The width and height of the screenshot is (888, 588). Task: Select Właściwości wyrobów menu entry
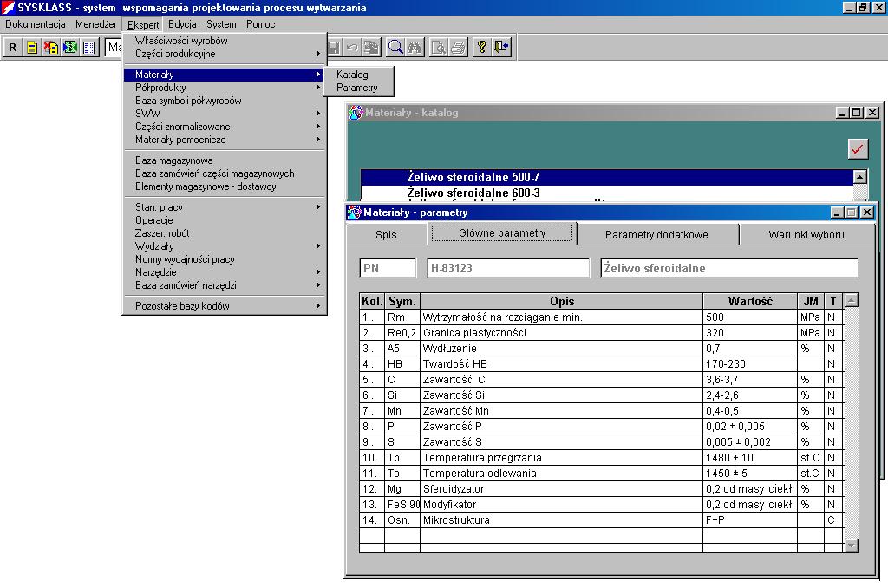(225, 41)
